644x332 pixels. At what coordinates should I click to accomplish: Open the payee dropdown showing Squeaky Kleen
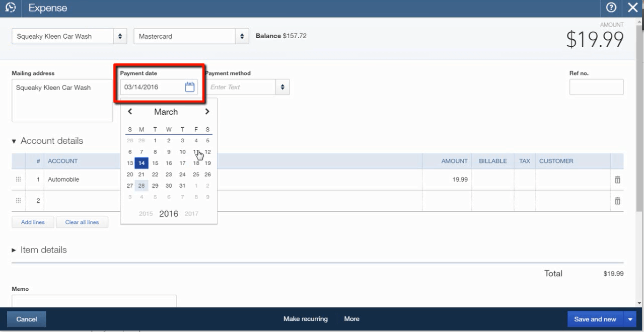(120, 36)
